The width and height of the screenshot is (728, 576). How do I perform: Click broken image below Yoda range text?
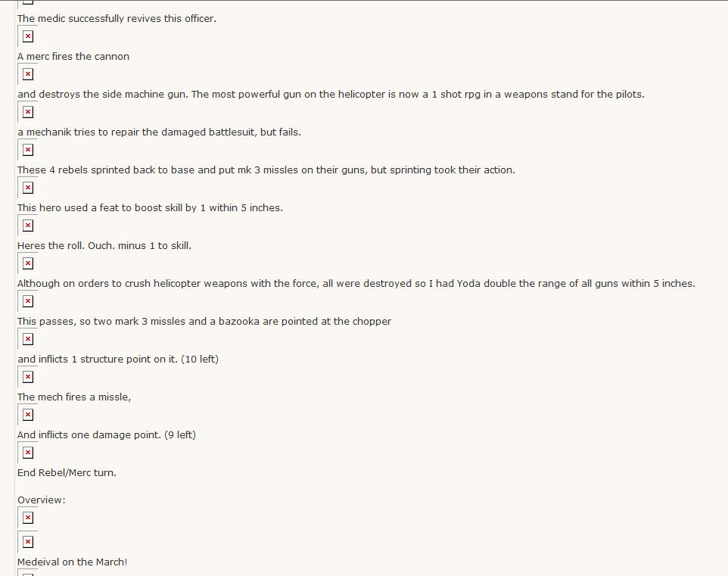tap(28, 301)
